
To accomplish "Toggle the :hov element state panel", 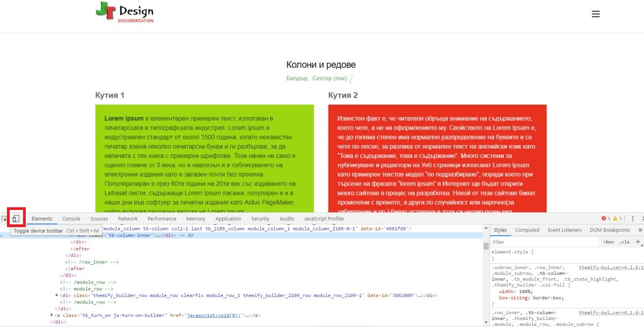I will [609, 242].
